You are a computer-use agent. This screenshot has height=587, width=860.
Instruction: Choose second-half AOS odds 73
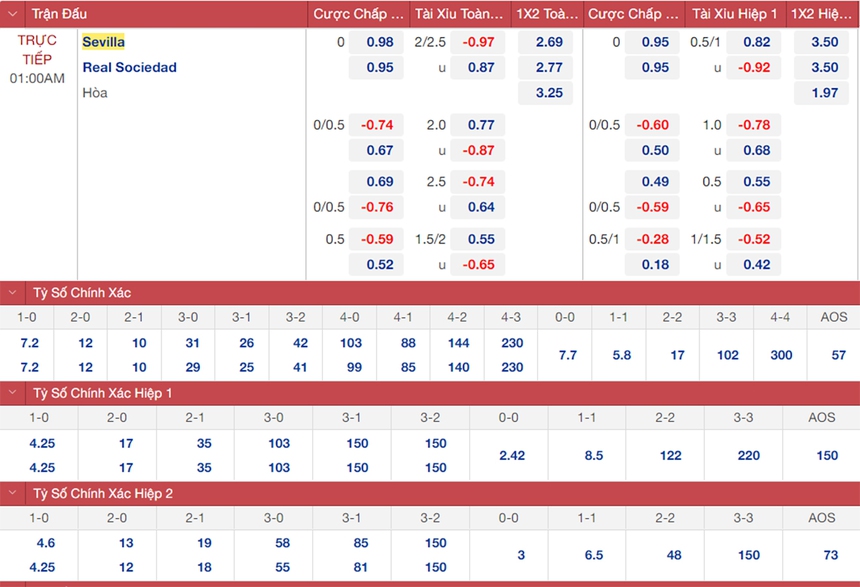[x=827, y=555]
